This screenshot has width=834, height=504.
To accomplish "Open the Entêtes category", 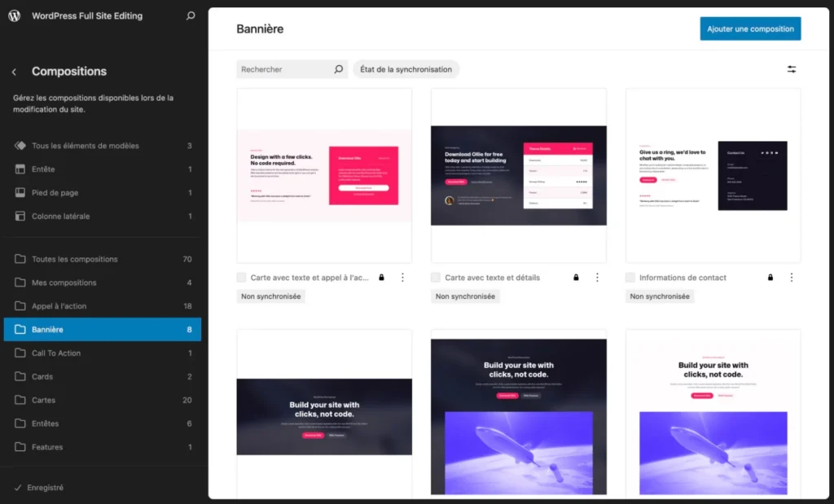I will click(x=103, y=423).
